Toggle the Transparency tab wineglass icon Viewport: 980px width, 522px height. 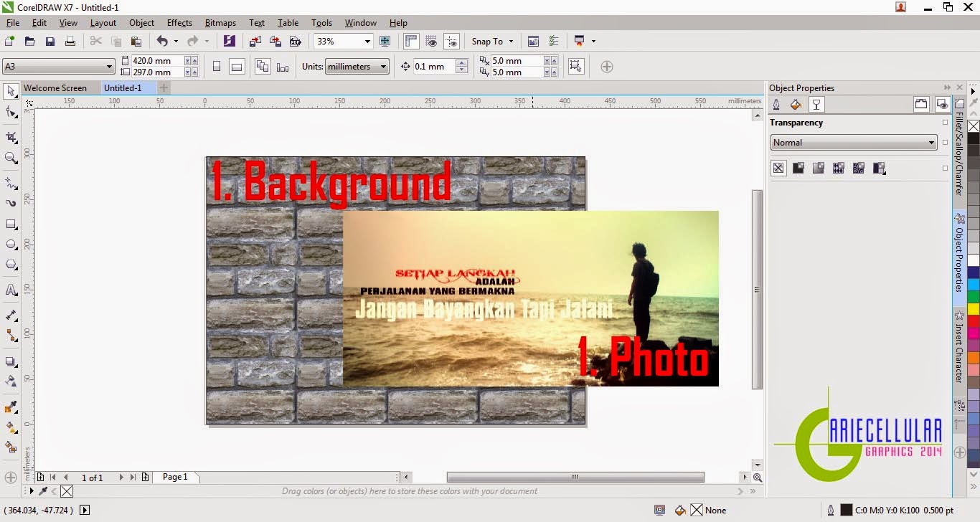pyautogui.click(x=816, y=105)
